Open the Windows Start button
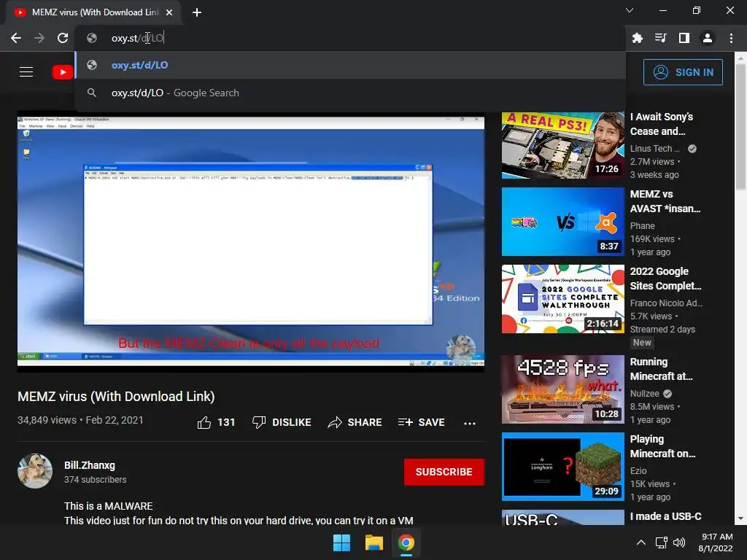Screen dimensions: 747x560 point(341,542)
